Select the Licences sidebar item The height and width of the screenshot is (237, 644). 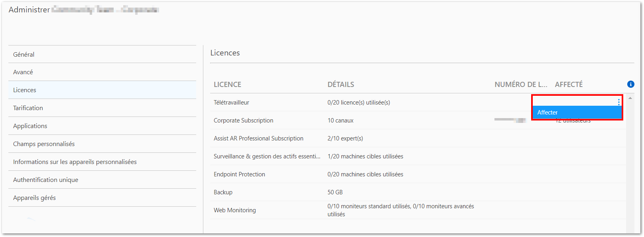coord(25,90)
